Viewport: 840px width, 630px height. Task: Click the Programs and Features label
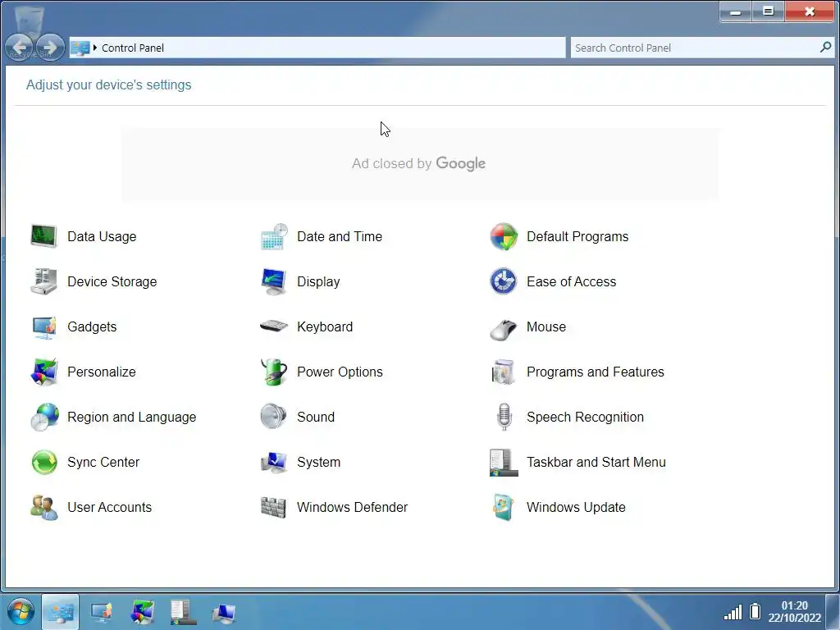(x=596, y=372)
